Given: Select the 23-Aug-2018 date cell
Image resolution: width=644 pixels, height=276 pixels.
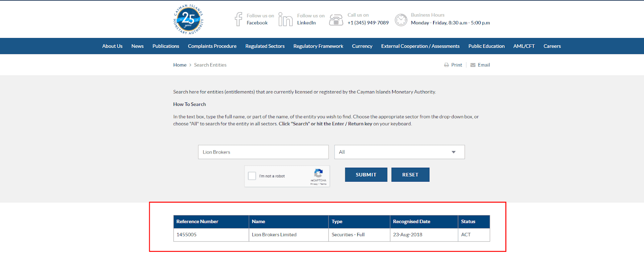Looking at the screenshot, I should pyautogui.click(x=424, y=235).
